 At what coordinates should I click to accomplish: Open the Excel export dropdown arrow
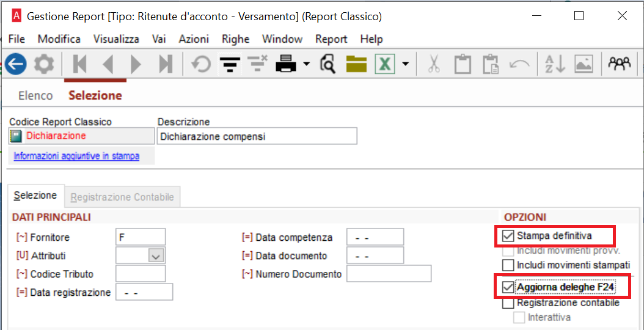tap(405, 64)
